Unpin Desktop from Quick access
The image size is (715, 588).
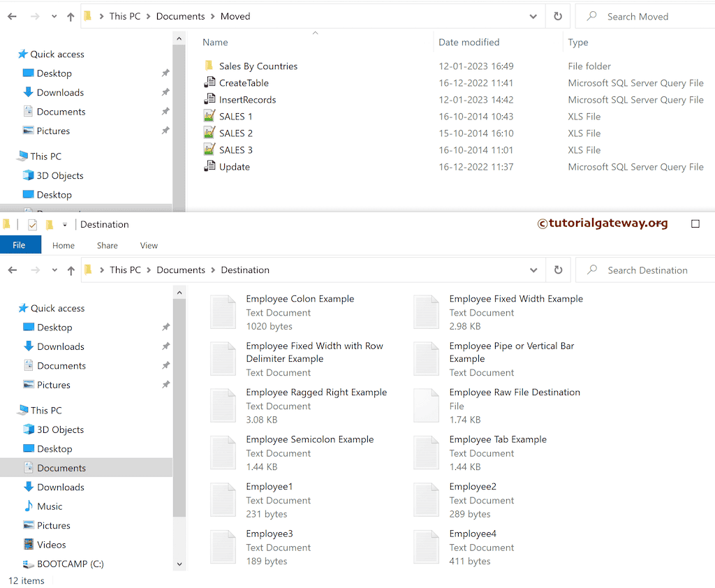[x=165, y=327]
